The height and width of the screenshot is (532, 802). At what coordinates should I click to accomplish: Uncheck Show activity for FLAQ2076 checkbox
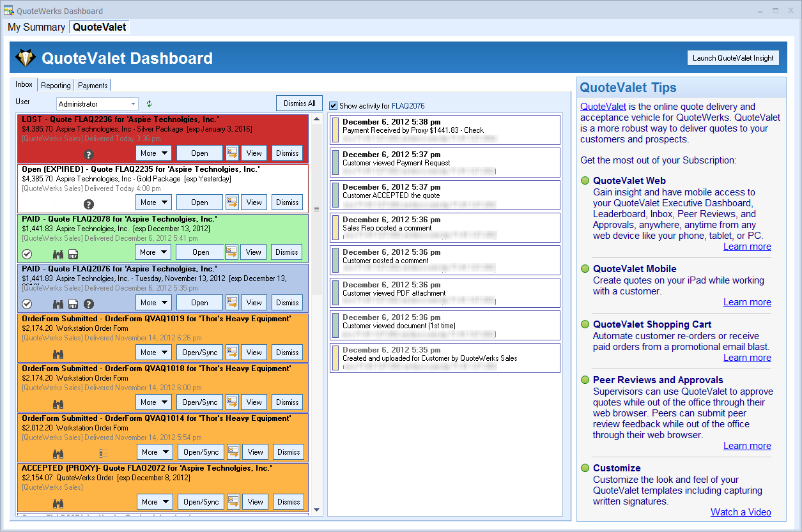334,105
